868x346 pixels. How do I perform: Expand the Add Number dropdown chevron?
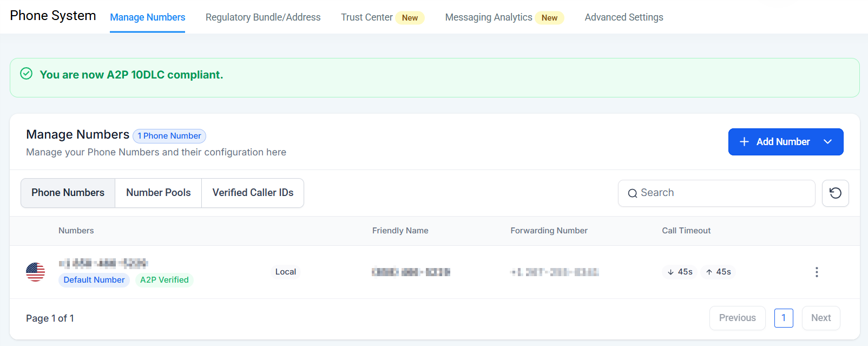click(x=827, y=142)
